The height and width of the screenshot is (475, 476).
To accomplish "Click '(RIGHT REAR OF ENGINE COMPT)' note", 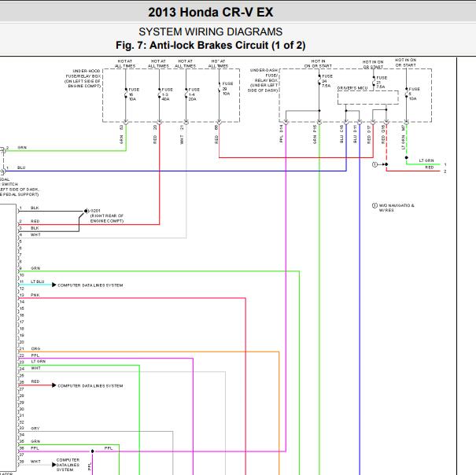I will coord(107,218).
